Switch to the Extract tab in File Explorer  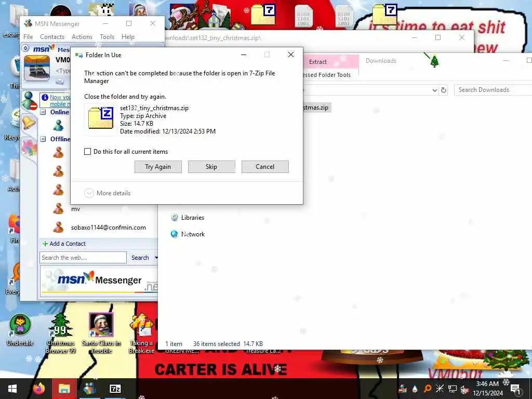click(318, 62)
